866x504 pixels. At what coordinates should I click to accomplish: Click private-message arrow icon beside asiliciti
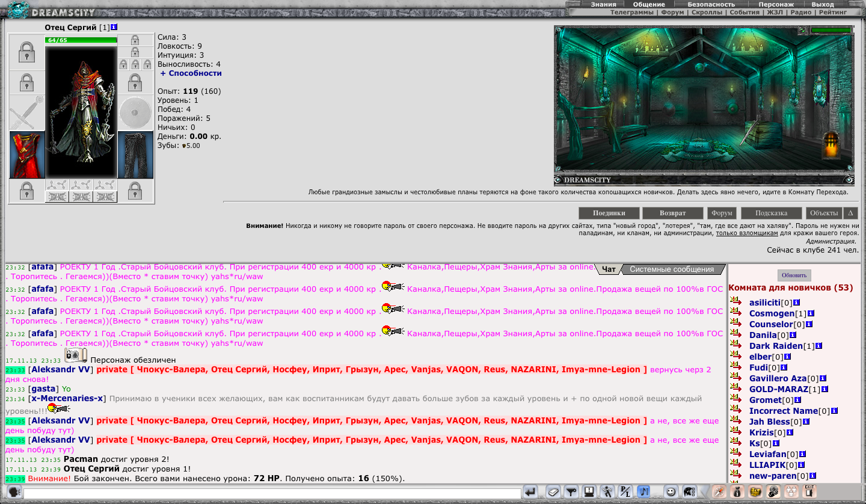[x=736, y=302]
